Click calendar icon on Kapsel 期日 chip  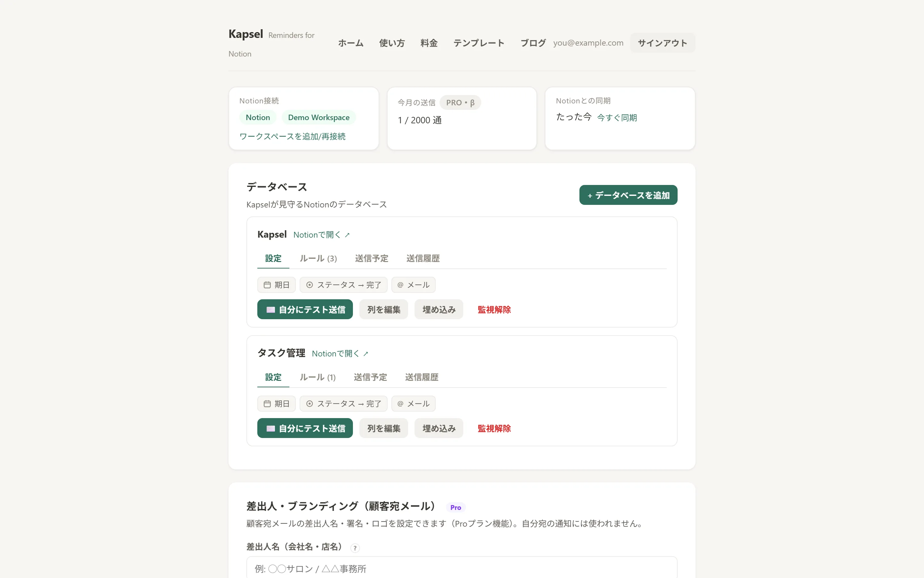click(267, 285)
